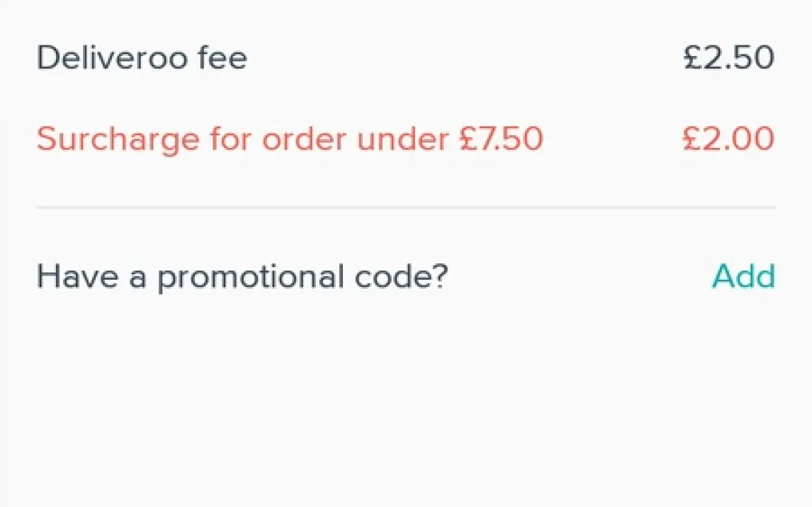
Task: Click the pound sign in £2.50
Action: tap(693, 57)
